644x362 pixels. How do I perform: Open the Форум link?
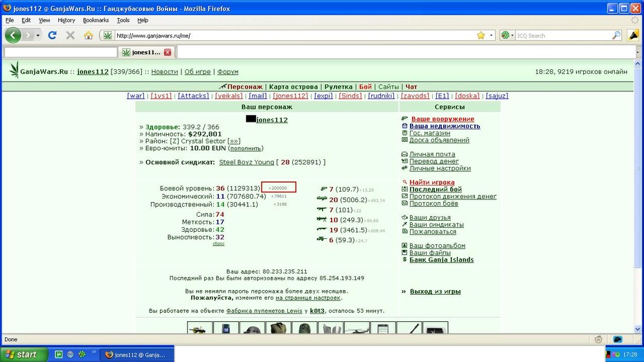[x=228, y=71]
